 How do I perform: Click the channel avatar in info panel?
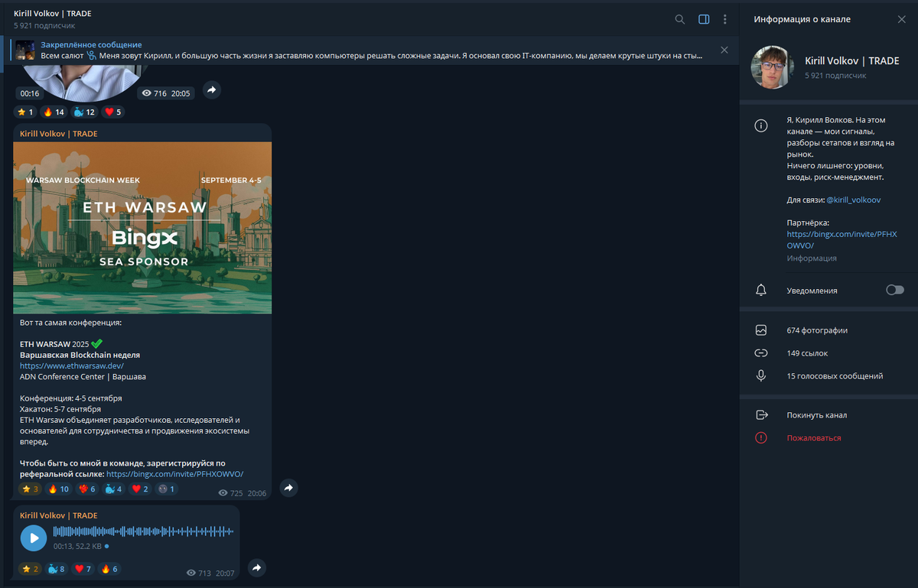[x=773, y=67]
